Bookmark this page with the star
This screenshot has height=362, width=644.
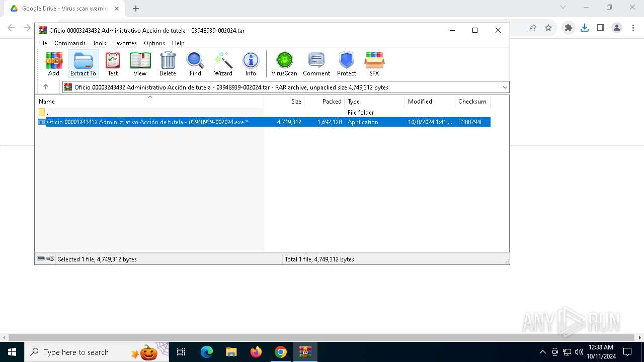pyautogui.click(x=548, y=28)
